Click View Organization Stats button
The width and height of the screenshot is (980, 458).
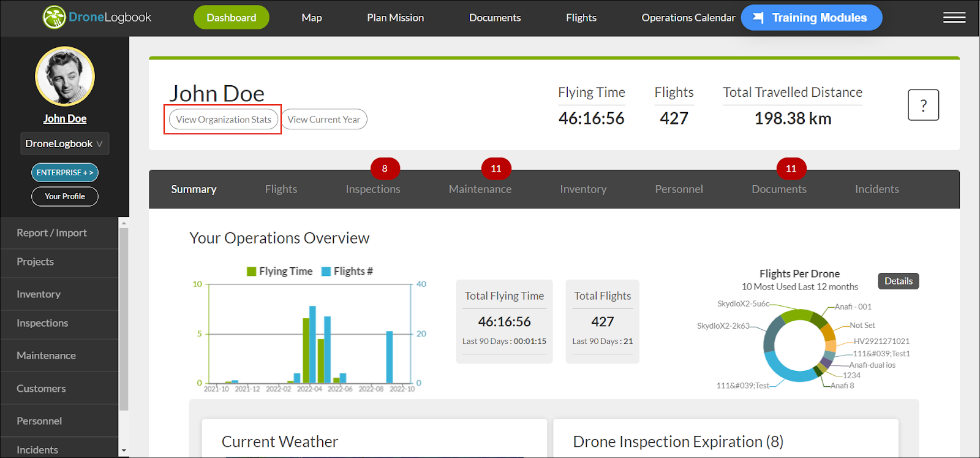click(x=224, y=120)
